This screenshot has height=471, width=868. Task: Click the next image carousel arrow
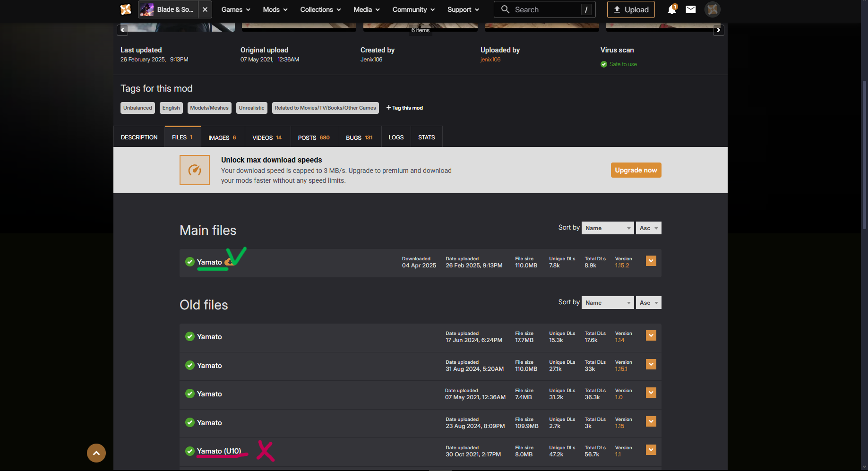[x=718, y=30]
